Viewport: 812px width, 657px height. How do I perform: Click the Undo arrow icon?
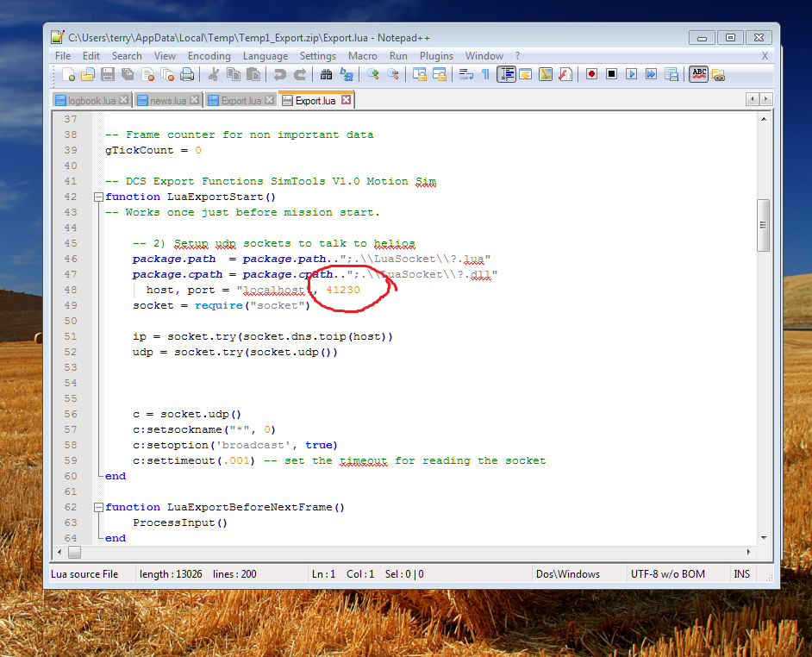click(x=279, y=75)
